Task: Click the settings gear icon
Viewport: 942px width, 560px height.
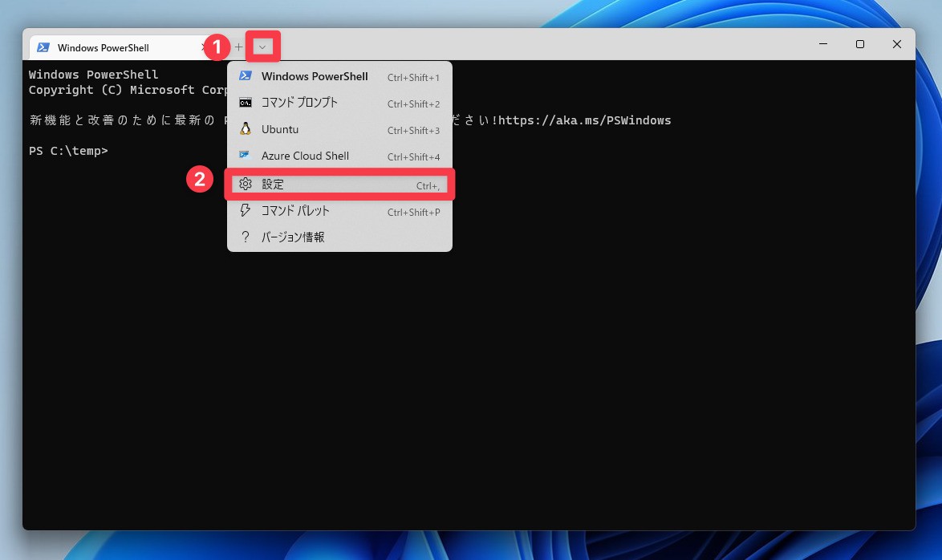Action: (x=245, y=184)
